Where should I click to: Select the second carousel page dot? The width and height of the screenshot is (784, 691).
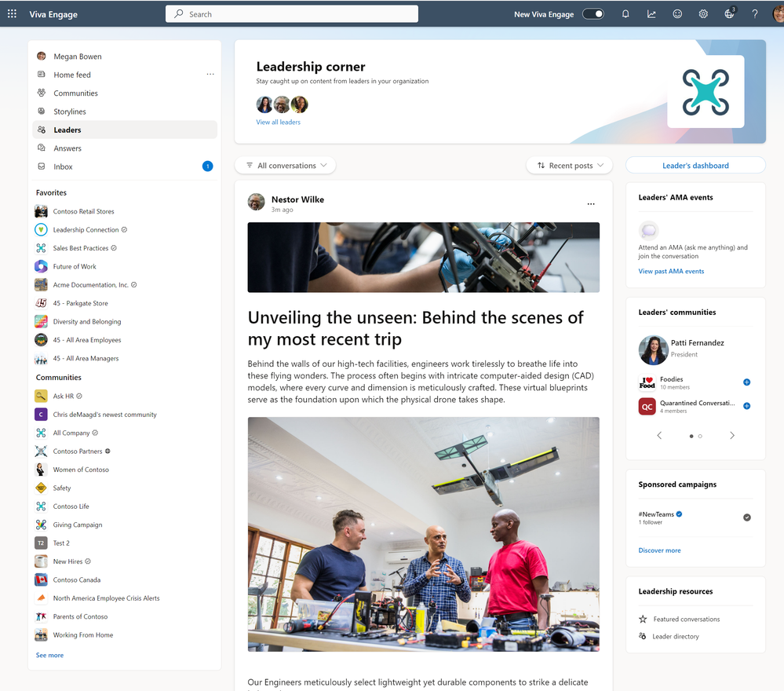click(700, 437)
